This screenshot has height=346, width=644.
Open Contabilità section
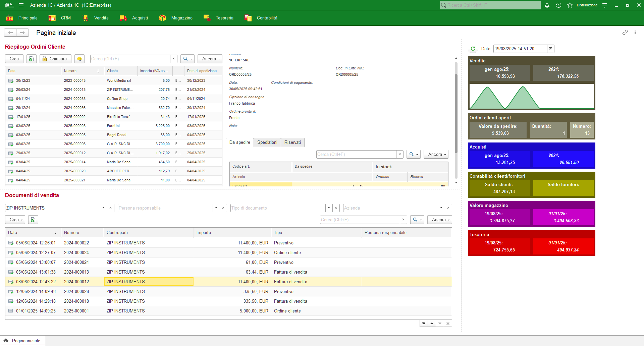click(261, 18)
